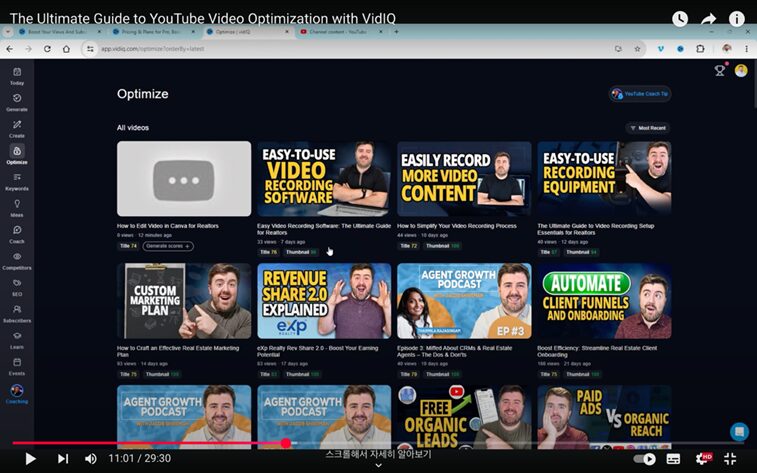The width and height of the screenshot is (757, 473).
Task: Click the video progress bar scrubber
Action: pos(286,442)
